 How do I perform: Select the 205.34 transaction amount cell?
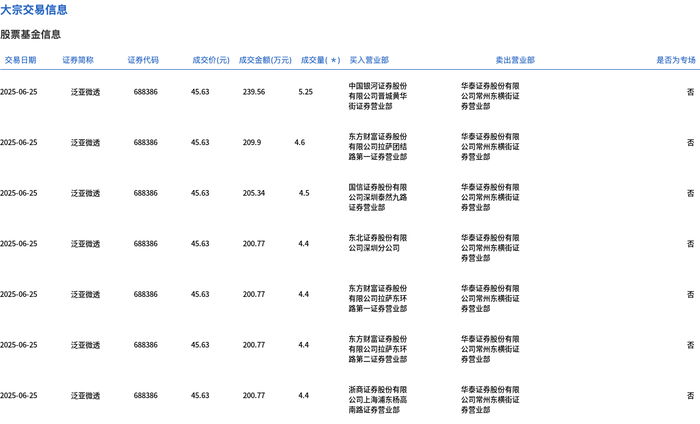point(254,193)
